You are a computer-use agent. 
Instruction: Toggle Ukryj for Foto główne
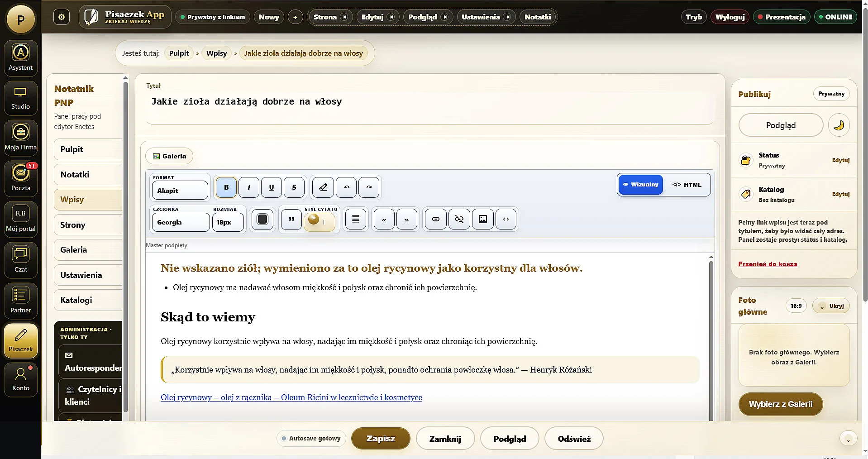point(831,306)
